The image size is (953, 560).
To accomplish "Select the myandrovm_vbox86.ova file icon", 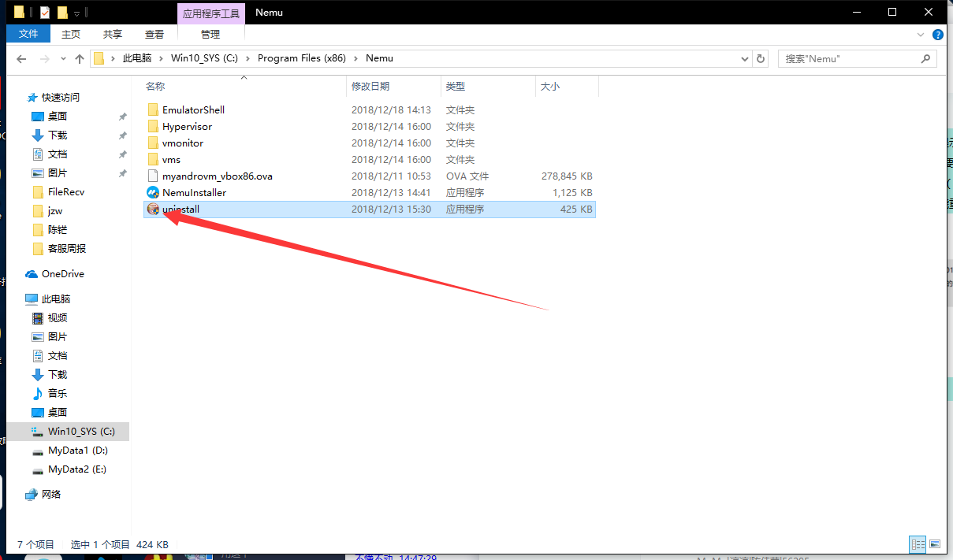I will (x=153, y=176).
